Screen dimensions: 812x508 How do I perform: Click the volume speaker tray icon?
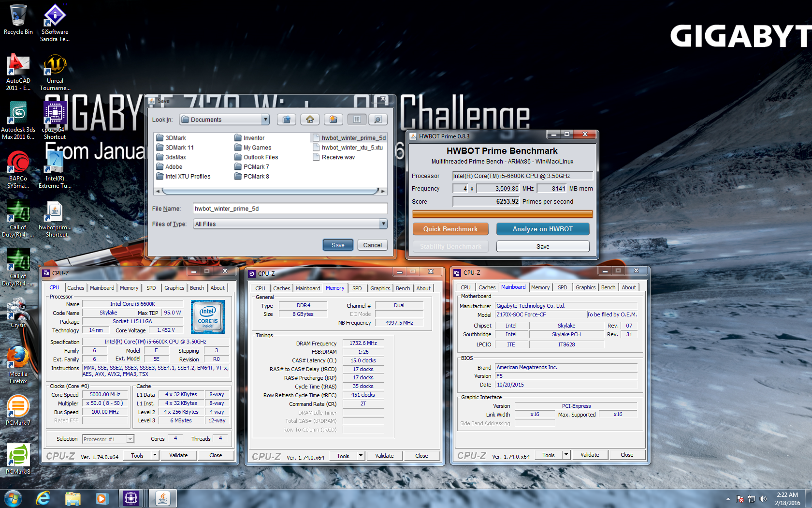763,499
